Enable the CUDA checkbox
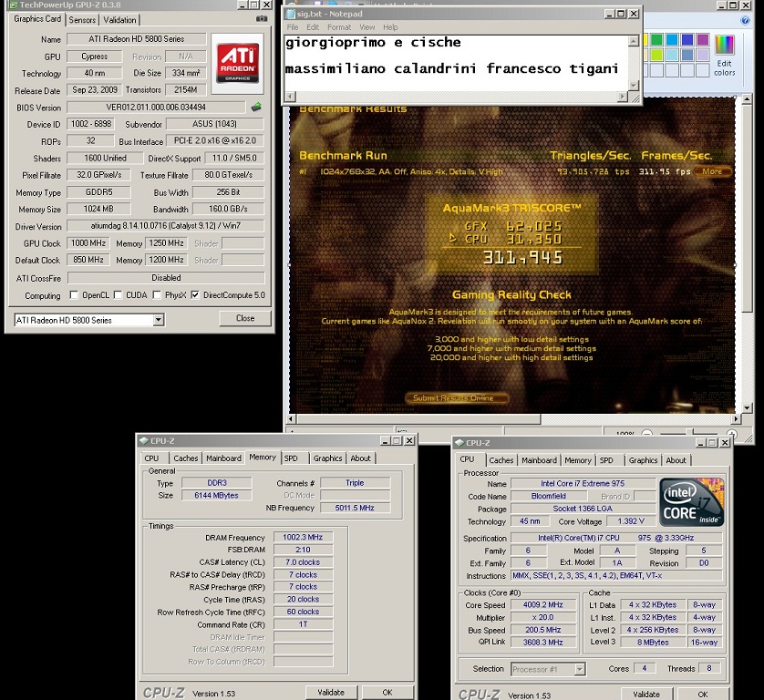Image resolution: width=764 pixels, height=700 pixels. click(x=118, y=294)
